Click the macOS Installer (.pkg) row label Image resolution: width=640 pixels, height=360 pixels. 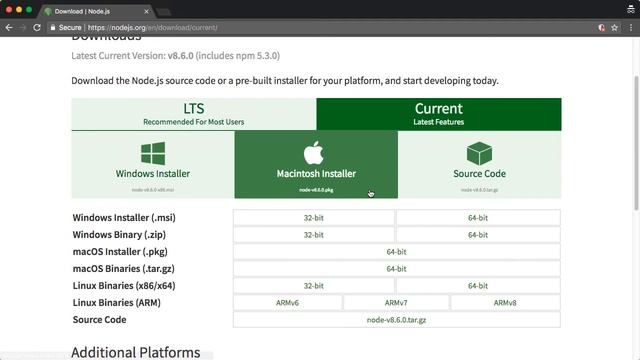(120, 252)
